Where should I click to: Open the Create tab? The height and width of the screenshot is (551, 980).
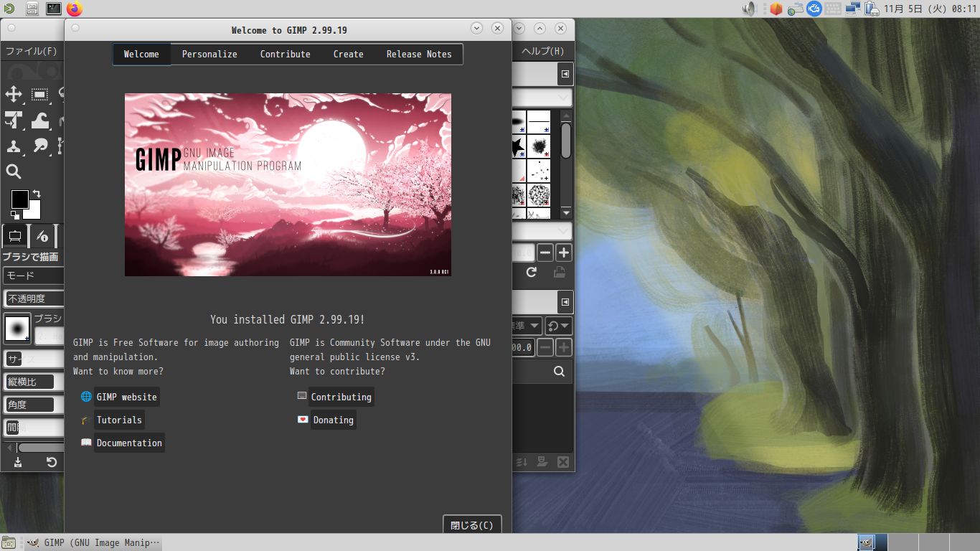point(349,55)
